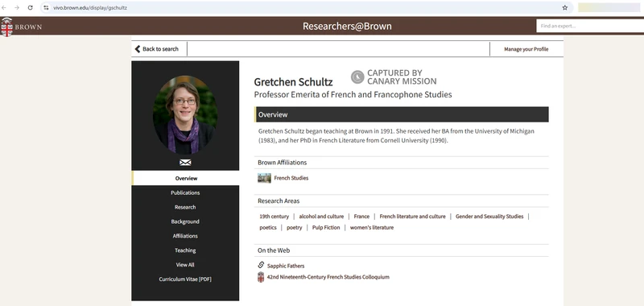Click women's literature research area
This screenshot has height=306, width=644.
[x=372, y=227]
